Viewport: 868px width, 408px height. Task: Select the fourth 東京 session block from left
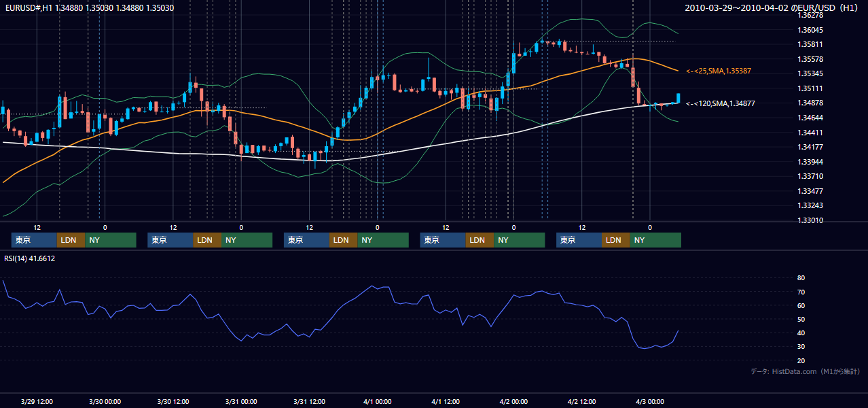point(443,240)
